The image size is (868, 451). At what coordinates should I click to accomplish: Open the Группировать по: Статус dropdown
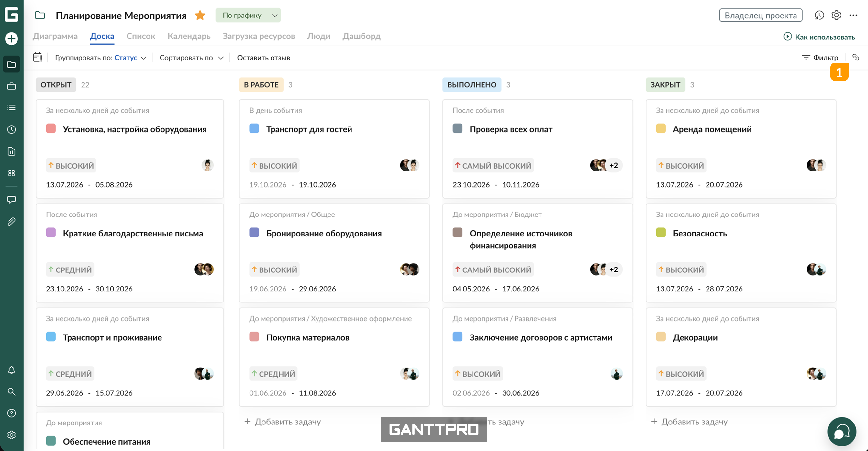coord(100,58)
